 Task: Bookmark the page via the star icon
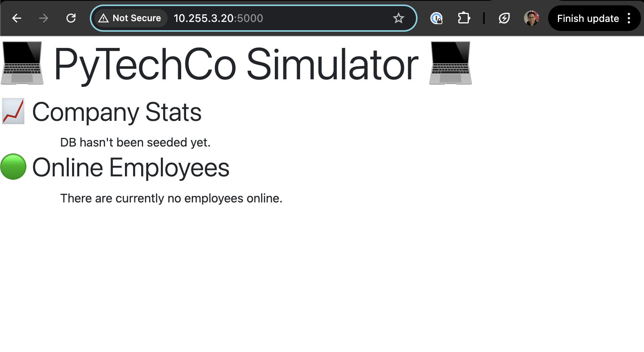[x=399, y=18]
